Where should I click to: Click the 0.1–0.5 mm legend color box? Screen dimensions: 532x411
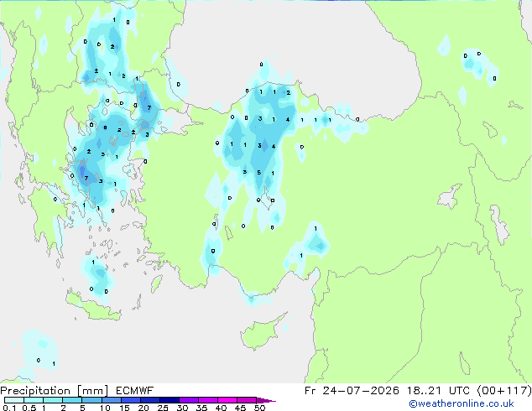click(14, 400)
